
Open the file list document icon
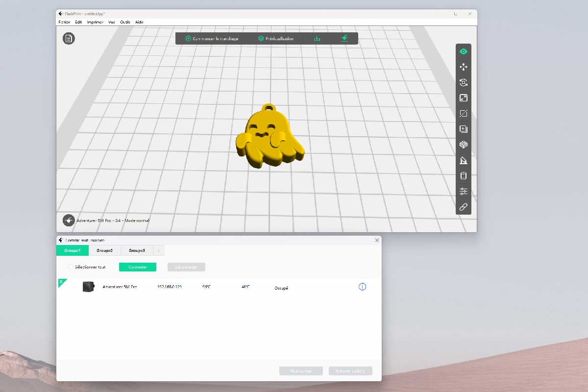coord(69,38)
